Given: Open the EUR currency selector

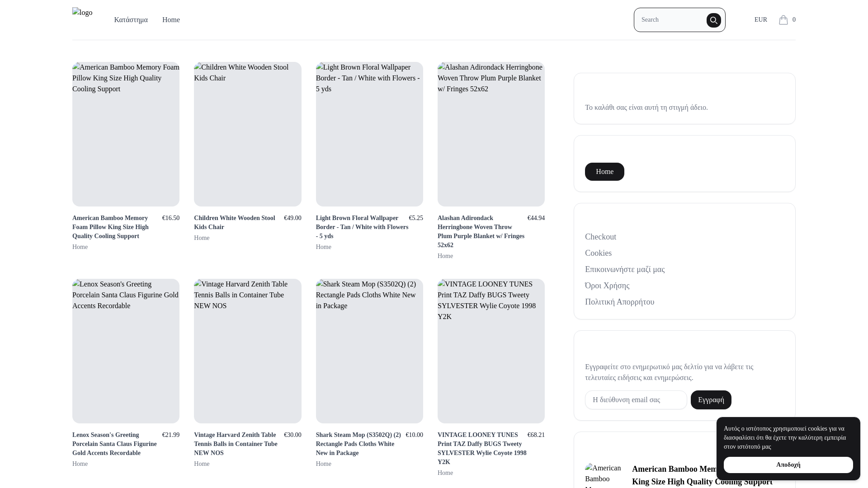Looking at the screenshot, I should coord(760,20).
